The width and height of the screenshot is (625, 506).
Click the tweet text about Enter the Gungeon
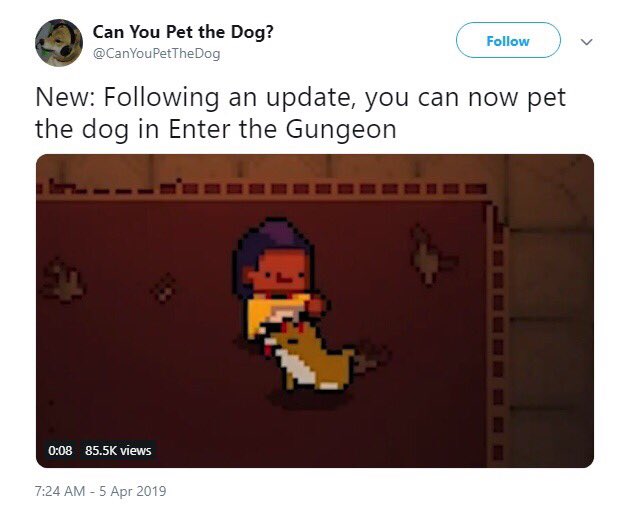pos(300,113)
